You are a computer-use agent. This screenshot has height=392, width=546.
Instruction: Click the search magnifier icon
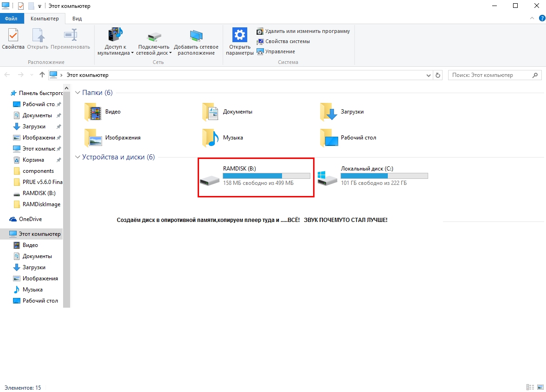click(535, 75)
